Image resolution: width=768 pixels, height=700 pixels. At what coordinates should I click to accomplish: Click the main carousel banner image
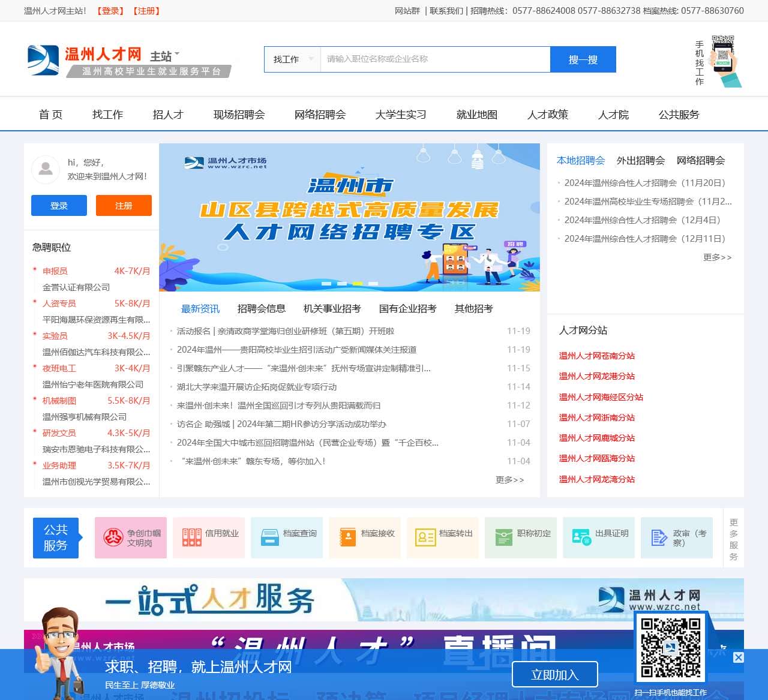[349, 217]
